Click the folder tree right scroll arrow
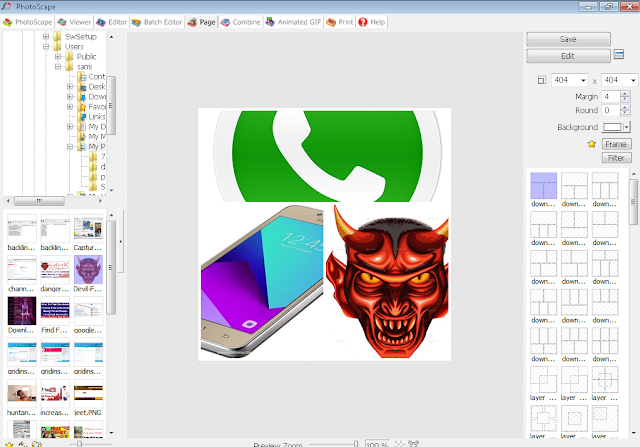640x447 pixels. 100,201
